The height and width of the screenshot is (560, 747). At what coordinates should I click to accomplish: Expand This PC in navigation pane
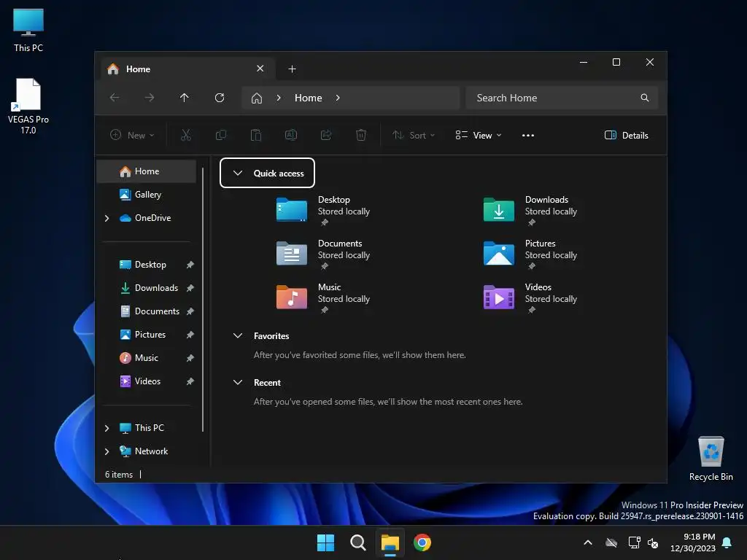pyautogui.click(x=107, y=428)
